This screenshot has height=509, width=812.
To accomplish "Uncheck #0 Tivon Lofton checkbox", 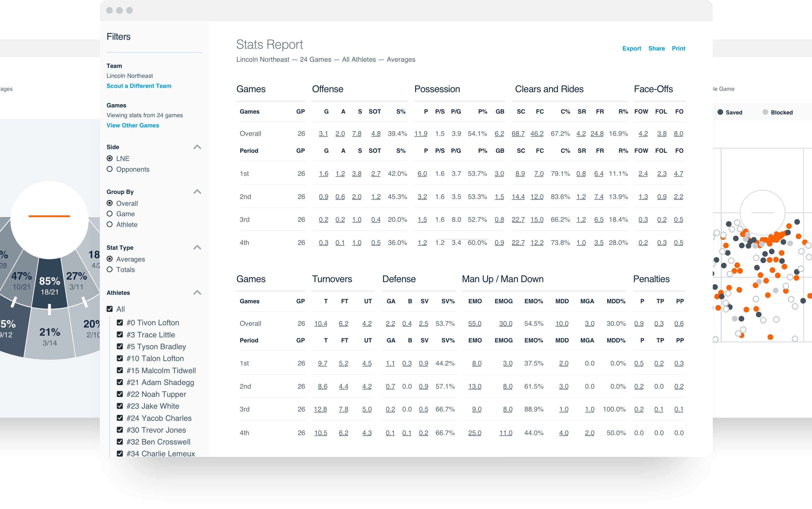I will (120, 322).
